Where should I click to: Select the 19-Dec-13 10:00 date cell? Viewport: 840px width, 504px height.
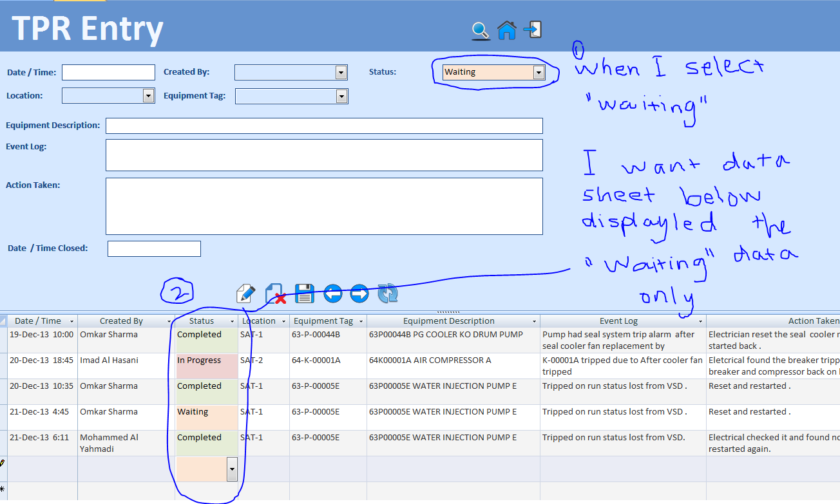tap(43, 341)
